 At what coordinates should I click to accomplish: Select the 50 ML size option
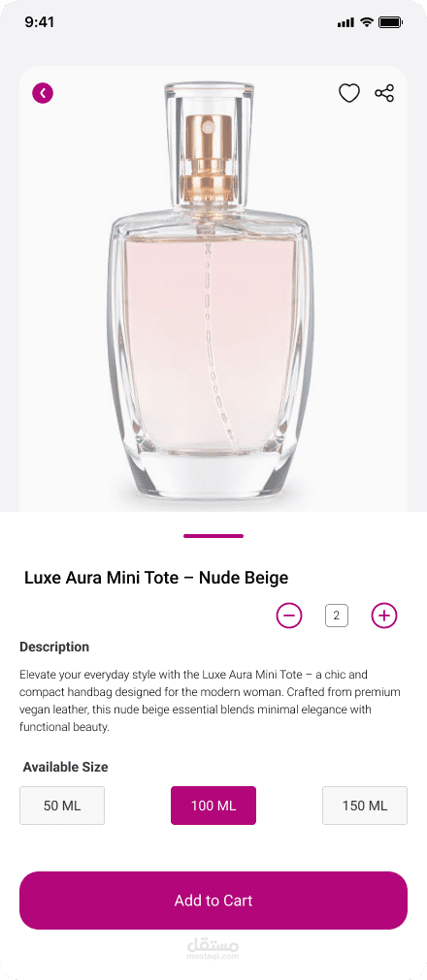click(x=62, y=805)
